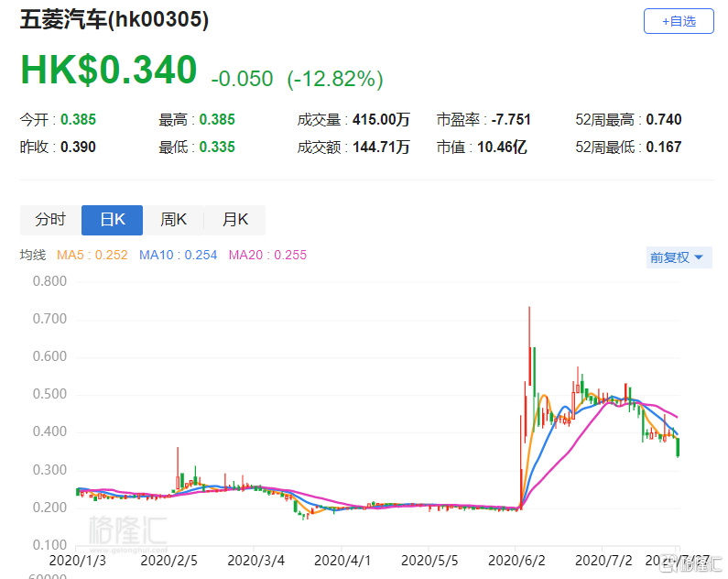
Task: Click the HK$0.340 current price
Action: [x=108, y=71]
